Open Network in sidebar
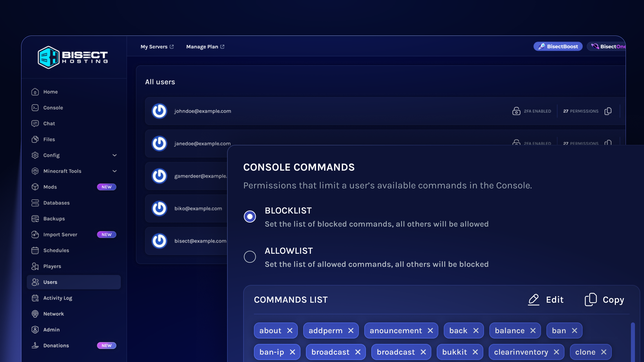 [74, 314]
